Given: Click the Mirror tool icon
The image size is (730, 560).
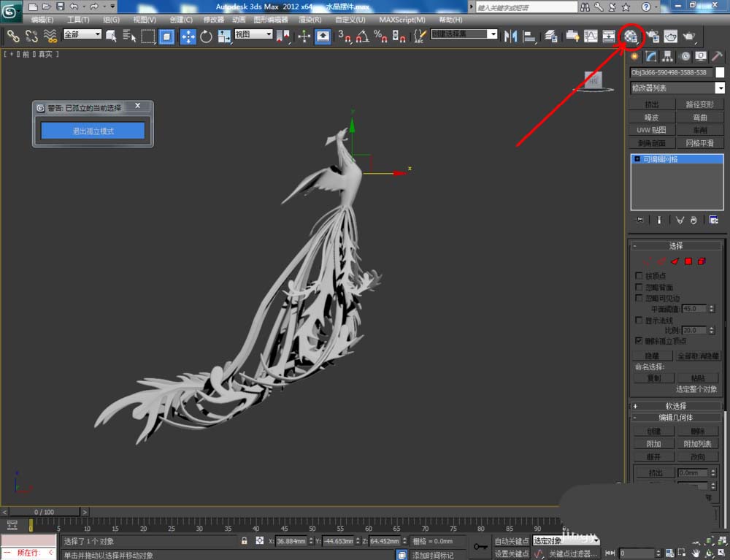Looking at the screenshot, I should coord(510,37).
